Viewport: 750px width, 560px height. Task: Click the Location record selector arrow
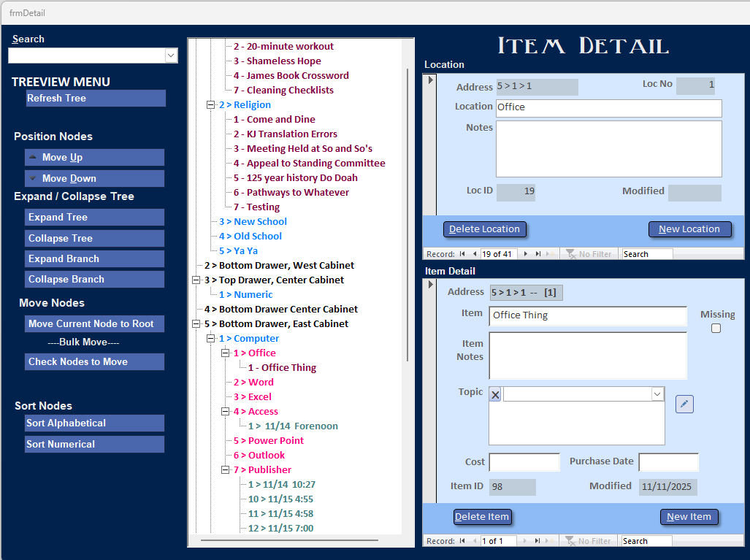tap(430, 80)
